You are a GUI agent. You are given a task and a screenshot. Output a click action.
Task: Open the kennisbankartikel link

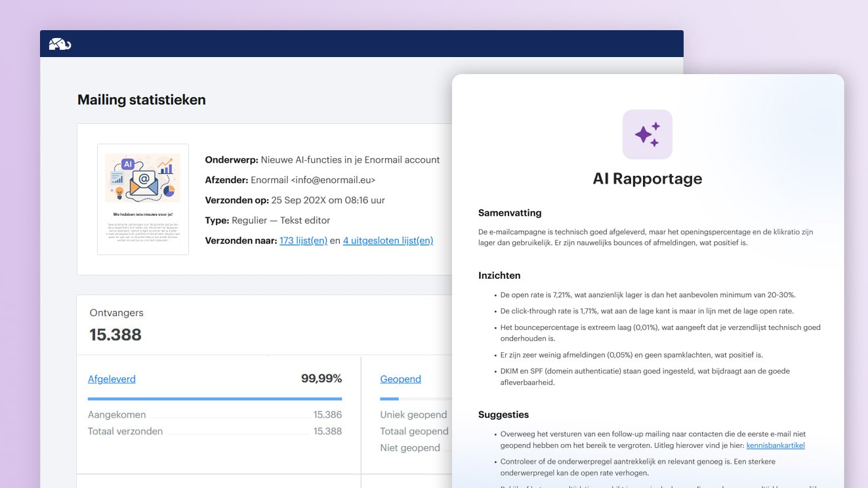[x=775, y=445]
